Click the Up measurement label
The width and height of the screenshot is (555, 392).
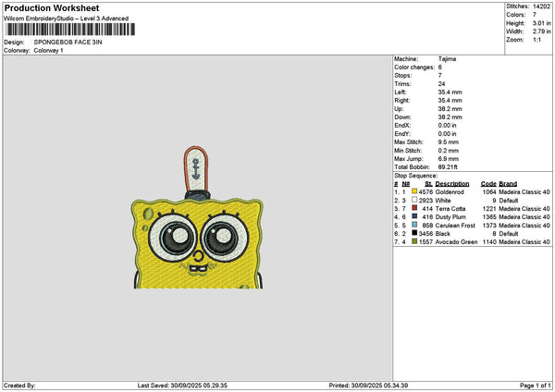tap(399, 109)
